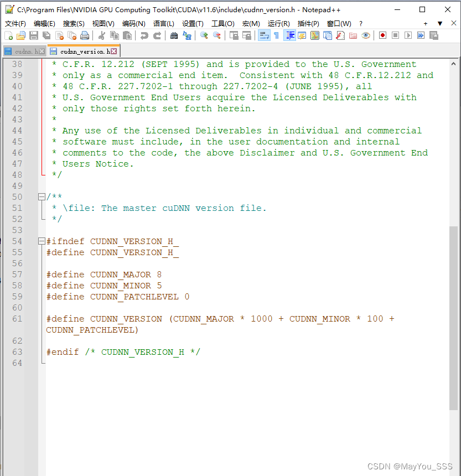Viewport: 461px width, 476px height.
Task: Save the current file with the Save icon
Action: [33, 35]
